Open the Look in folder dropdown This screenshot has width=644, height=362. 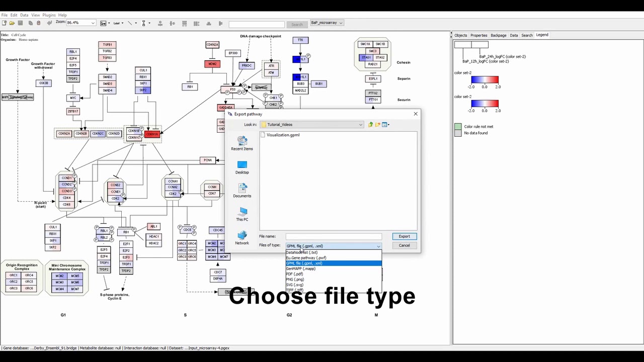click(312, 125)
